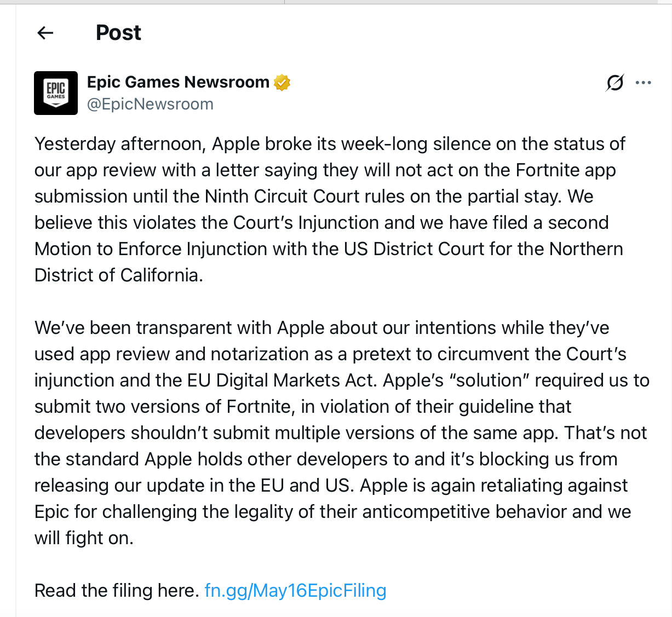Viewport: 672px width, 617px height.
Task: Click the @EpicNewsroom handle
Action: [150, 104]
